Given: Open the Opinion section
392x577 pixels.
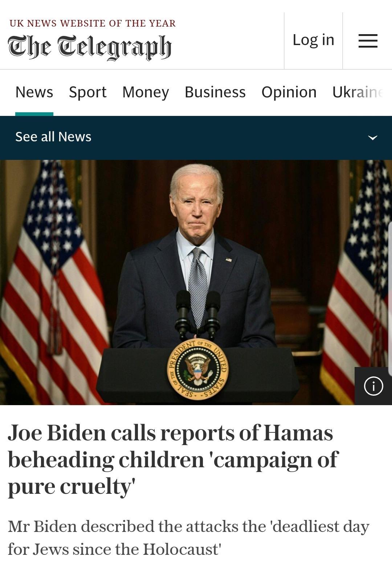Looking at the screenshot, I should 289,92.
